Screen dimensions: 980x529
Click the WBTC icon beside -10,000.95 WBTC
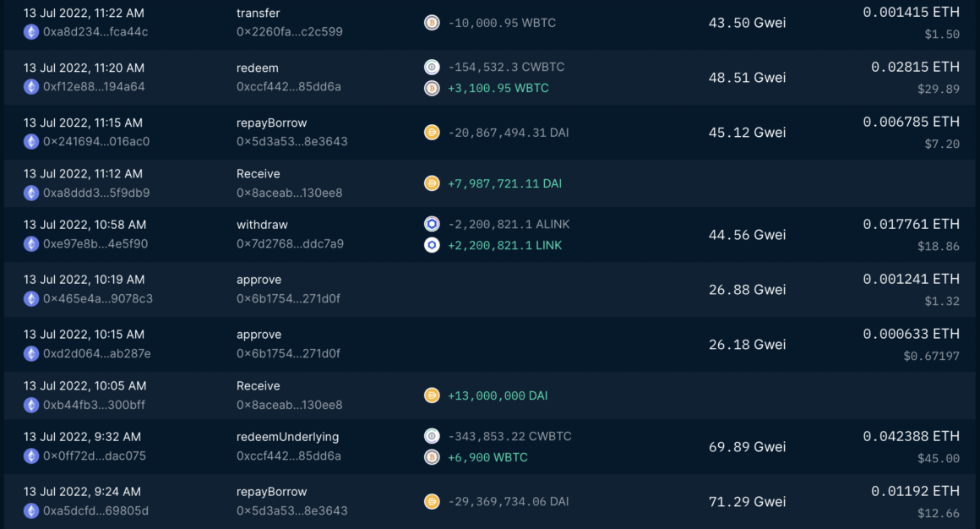pos(432,23)
